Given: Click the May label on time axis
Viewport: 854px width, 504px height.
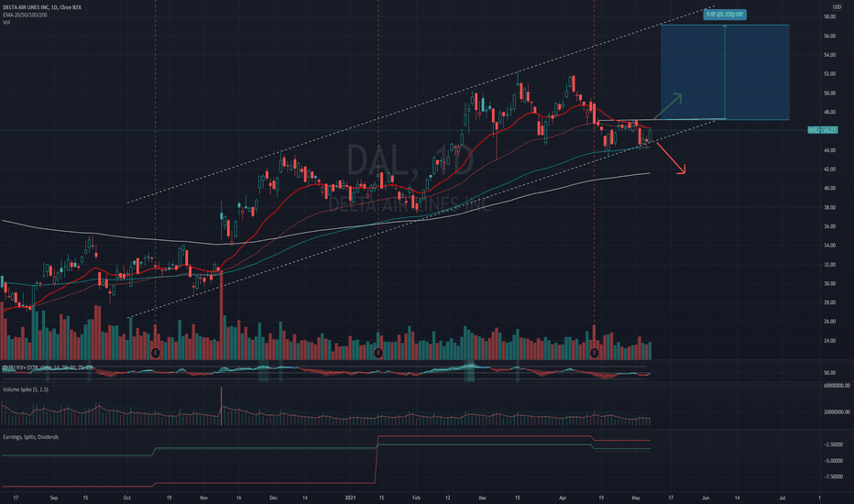Looking at the screenshot, I should point(636,498).
